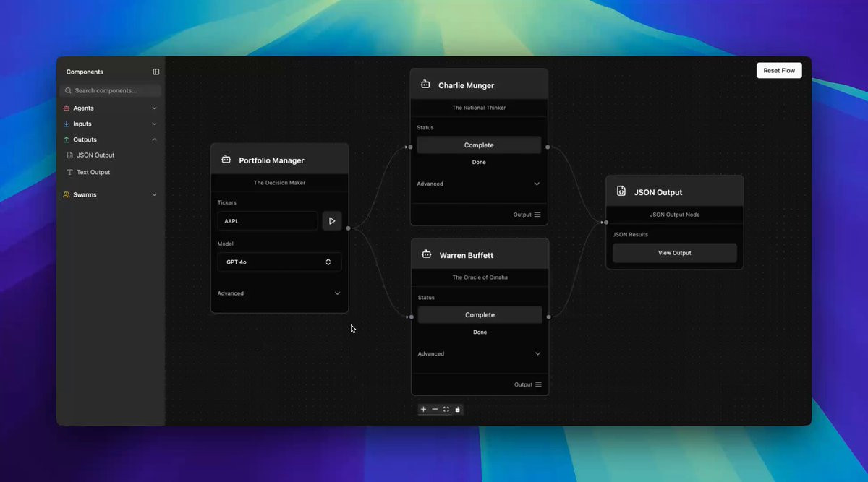
Task: Click 'The Rational Thinker' subtitle
Action: (479, 108)
